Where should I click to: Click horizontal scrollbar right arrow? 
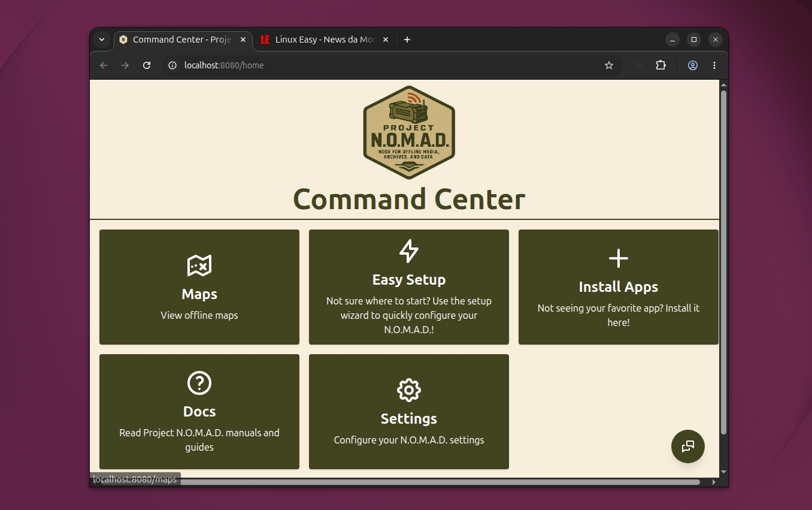pos(713,482)
